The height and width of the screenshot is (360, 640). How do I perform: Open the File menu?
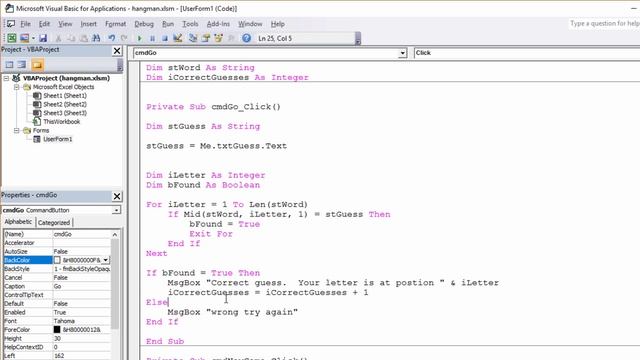pos(25,24)
